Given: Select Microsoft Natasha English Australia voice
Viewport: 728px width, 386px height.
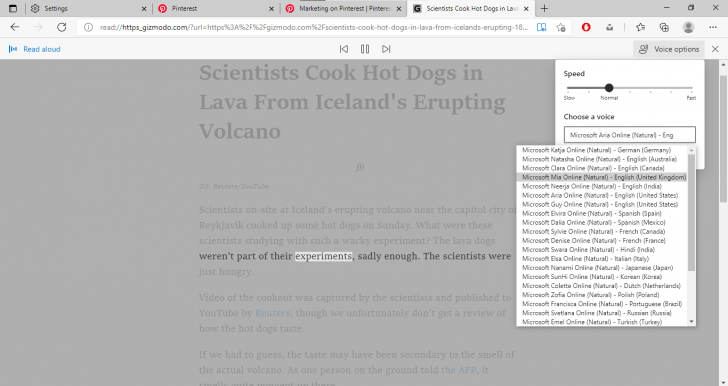Looking at the screenshot, I should [x=602, y=159].
